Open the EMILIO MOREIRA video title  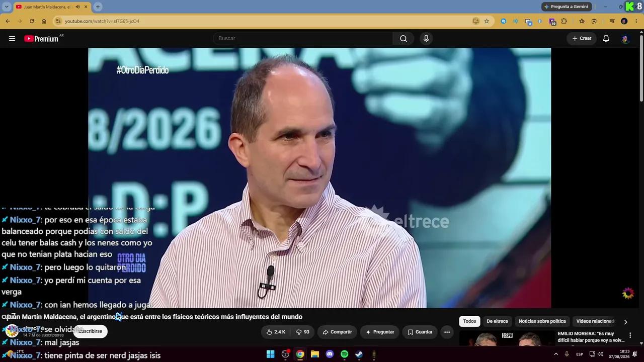(x=591, y=337)
